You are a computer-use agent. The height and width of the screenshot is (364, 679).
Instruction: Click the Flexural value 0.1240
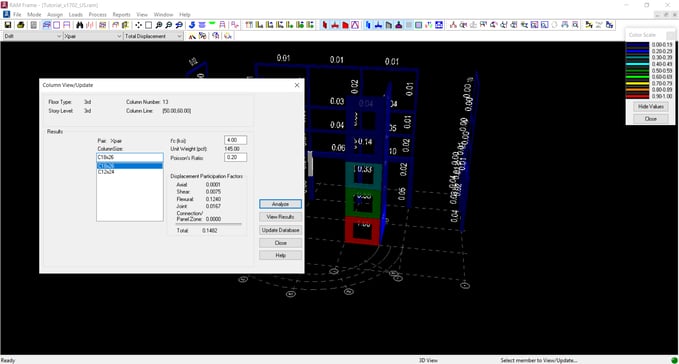[213, 200]
